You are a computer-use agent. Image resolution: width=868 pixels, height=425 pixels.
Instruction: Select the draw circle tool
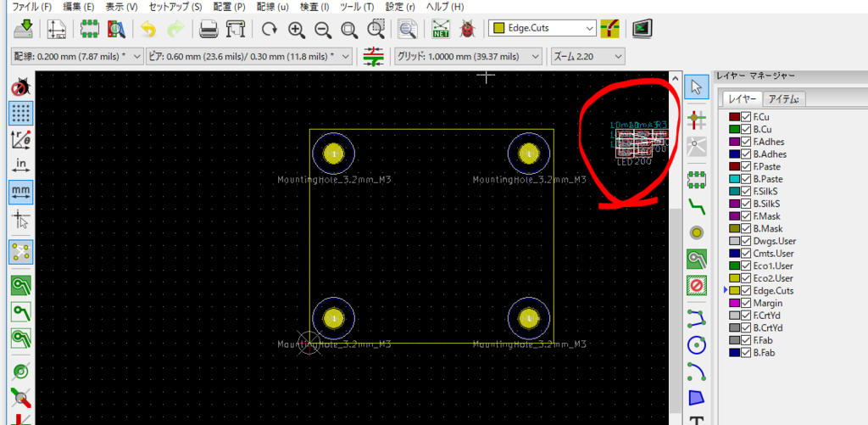(x=696, y=345)
